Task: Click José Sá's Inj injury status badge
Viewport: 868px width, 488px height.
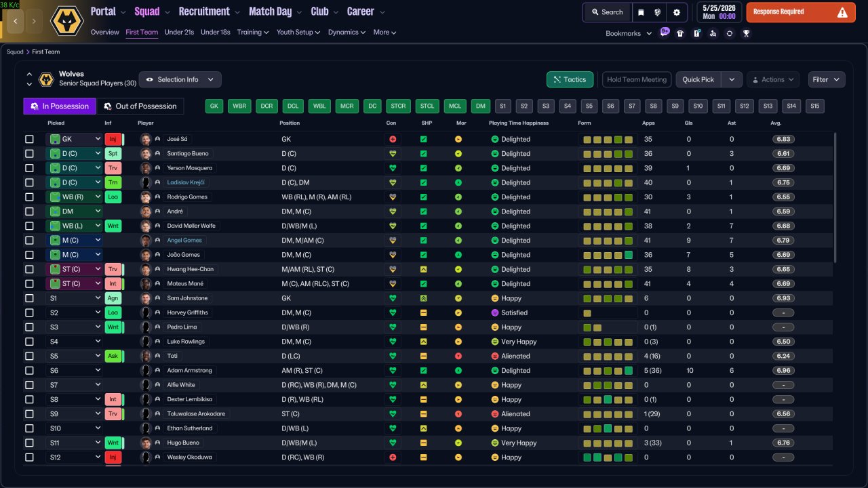Action: coord(113,139)
